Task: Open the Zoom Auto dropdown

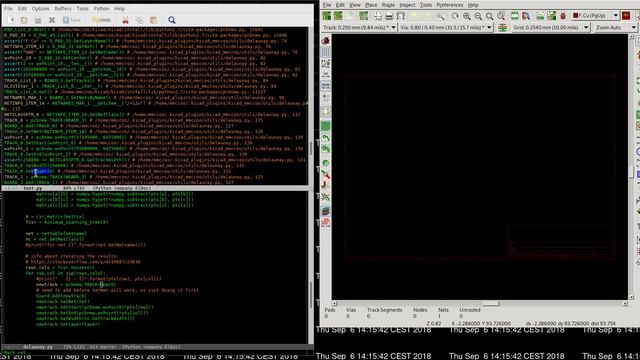Action: pyautogui.click(x=616, y=27)
